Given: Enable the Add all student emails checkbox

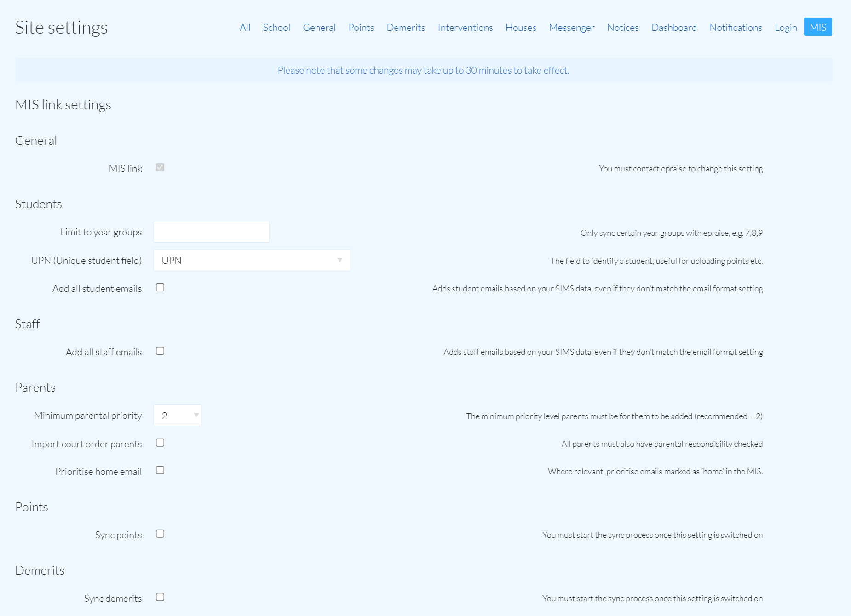Looking at the screenshot, I should [x=160, y=287].
